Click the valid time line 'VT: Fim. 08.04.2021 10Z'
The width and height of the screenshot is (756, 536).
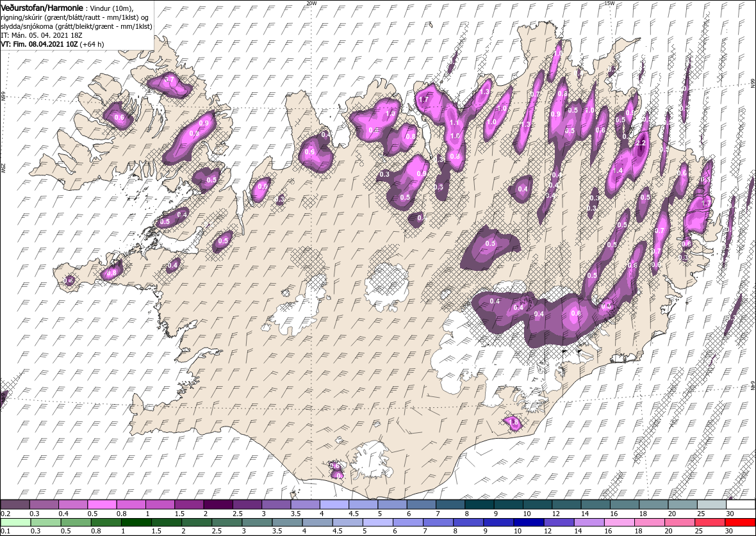point(40,44)
